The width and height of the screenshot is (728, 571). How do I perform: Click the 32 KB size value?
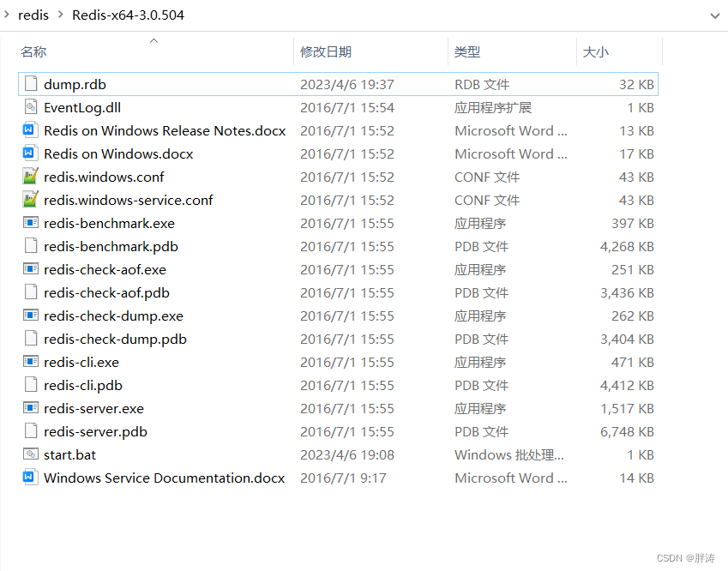[636, 85]
